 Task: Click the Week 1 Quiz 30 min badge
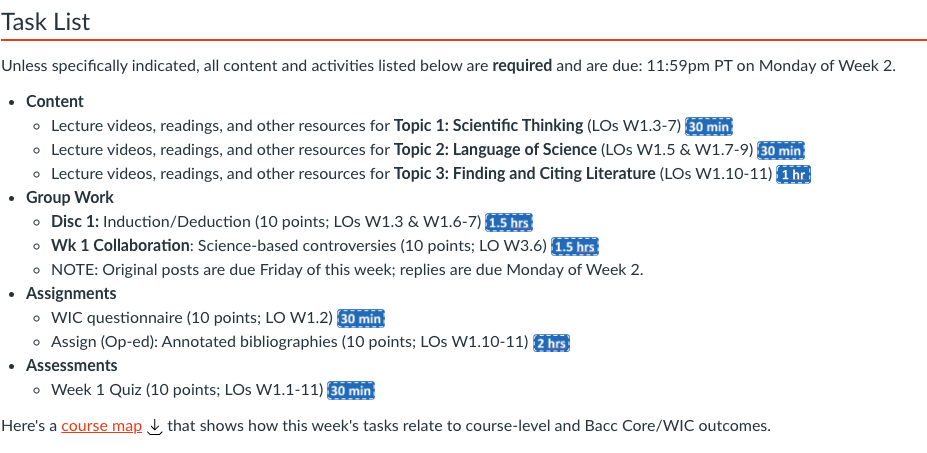(x=352, y=390)
